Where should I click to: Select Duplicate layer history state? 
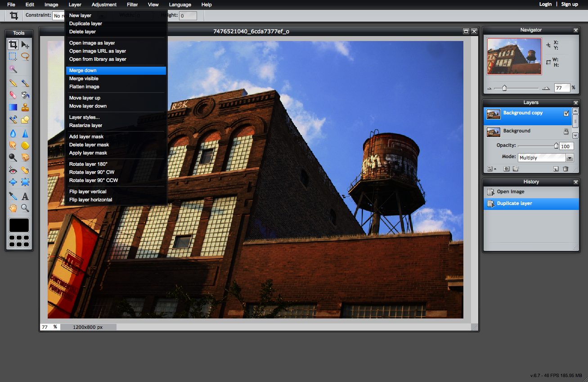tap(531, 204)
